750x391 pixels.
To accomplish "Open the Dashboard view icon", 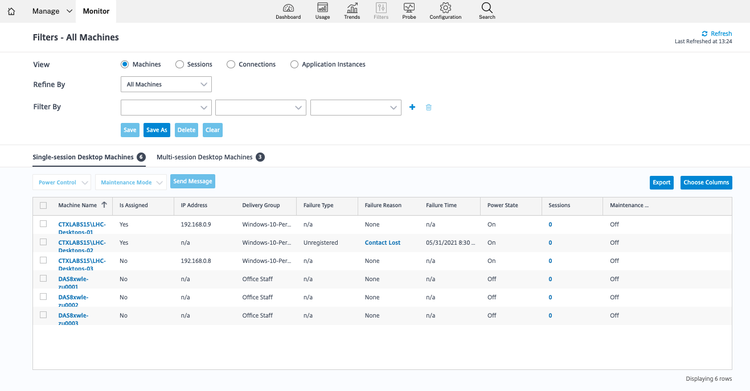I will coord(288,11).
